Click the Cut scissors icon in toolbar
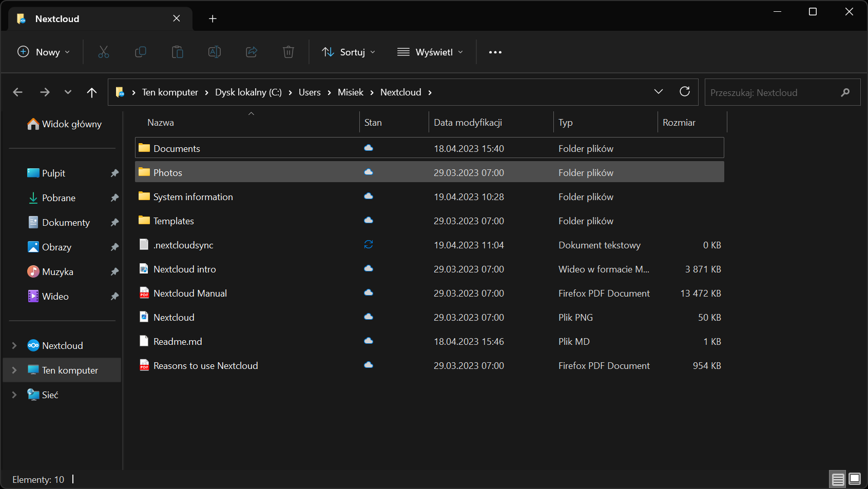This screenshot has height=489, width=868. pyautogui.click(x=103, y=52)
